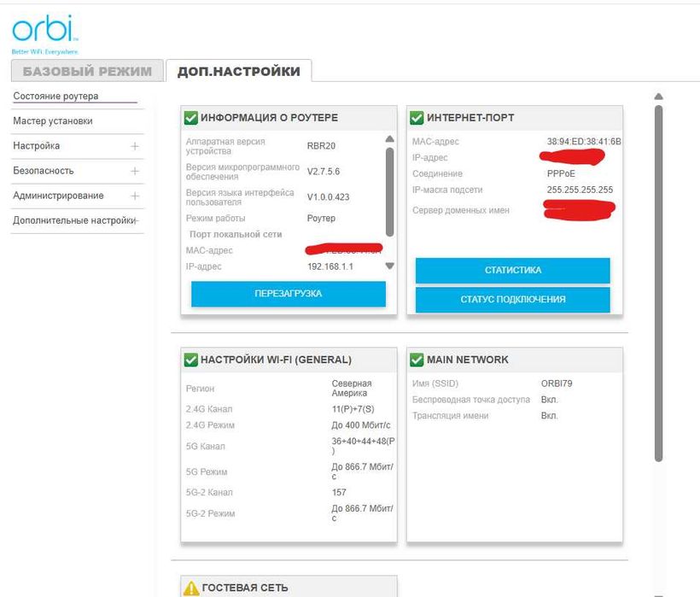Click the Better WiFi. Everywhere. tagline

45,52
